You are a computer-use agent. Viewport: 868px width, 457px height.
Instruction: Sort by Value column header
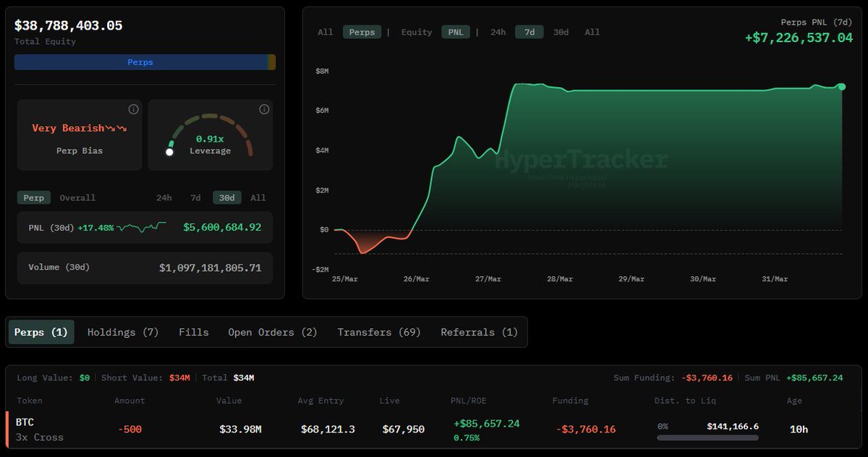[229, 401]
